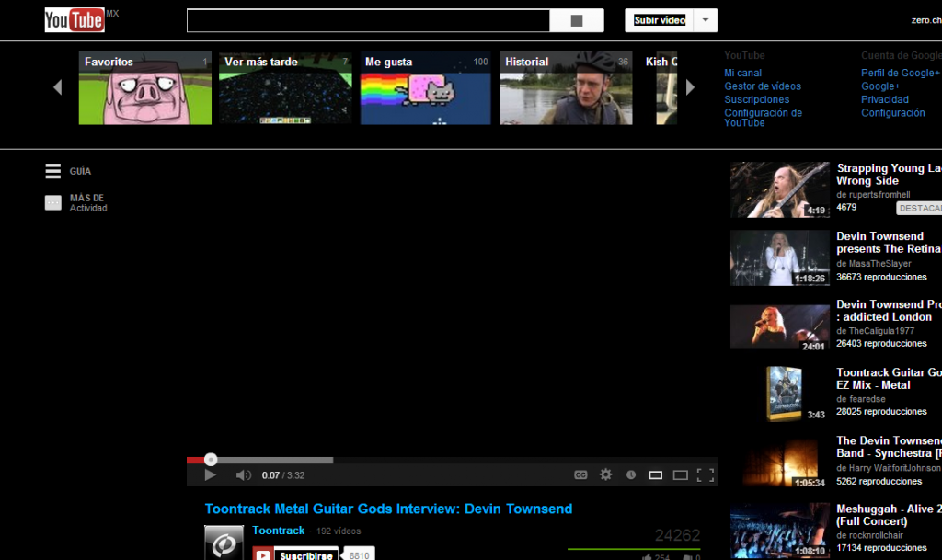This screenshot has height=560, width=942.
Task: Open the Ver más tarde playlist
Action: click(285, 87)
